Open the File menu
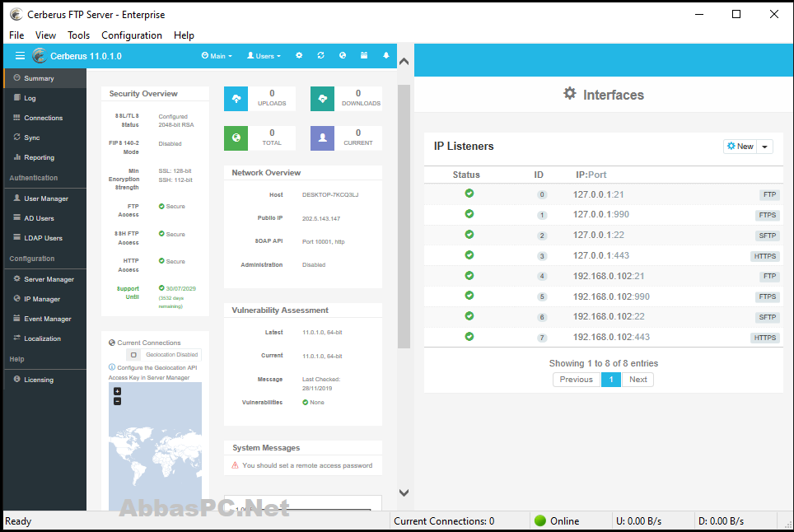This screenshot has height=532, width=794. point(16,35)
